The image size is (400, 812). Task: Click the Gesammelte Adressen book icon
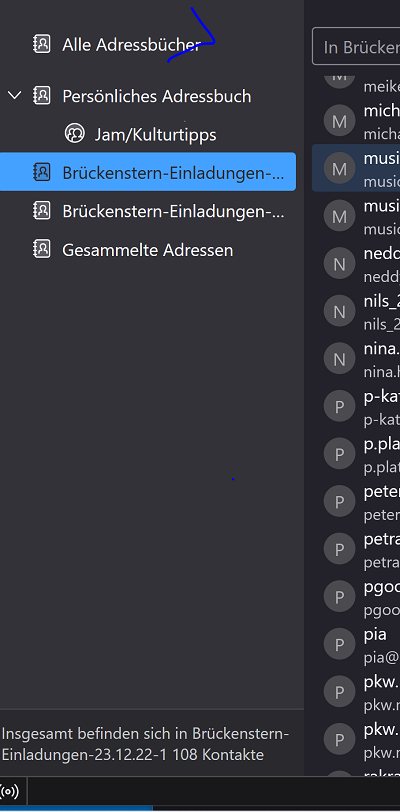(x=41, y=250)
